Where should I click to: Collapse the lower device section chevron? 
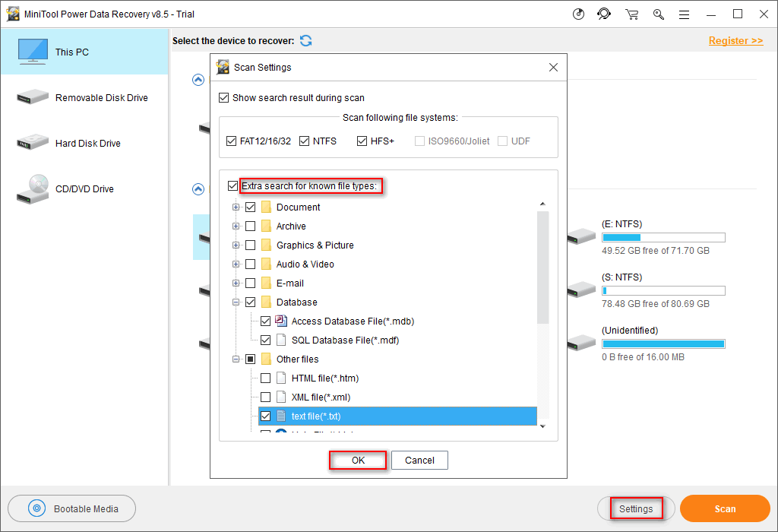click(198, 189)
